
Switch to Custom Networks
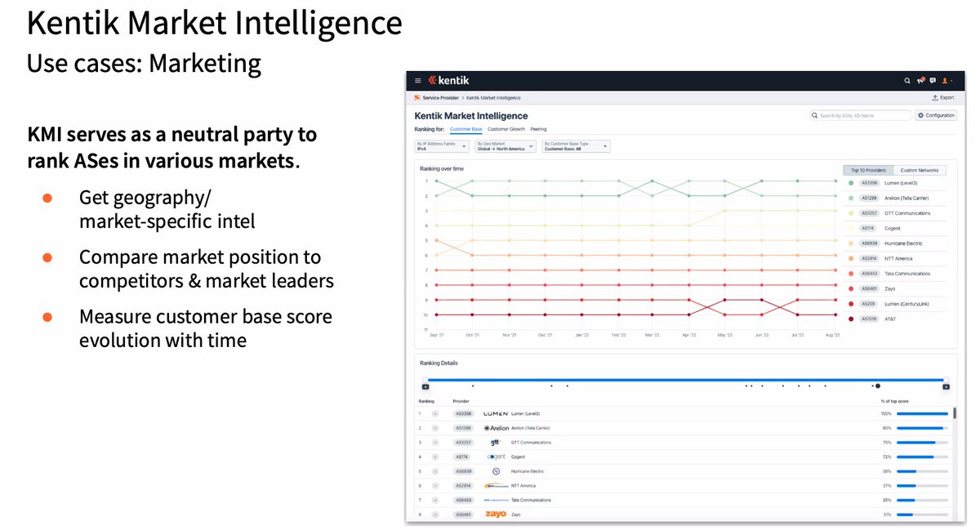tap(920, 170)
